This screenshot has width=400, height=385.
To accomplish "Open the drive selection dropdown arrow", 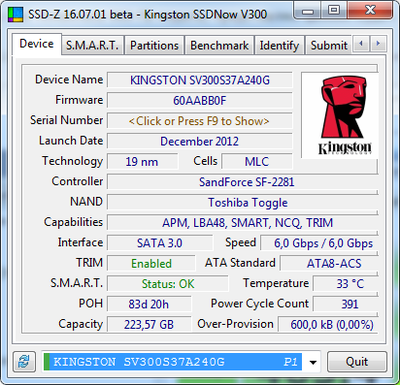I will coord(313,362).
